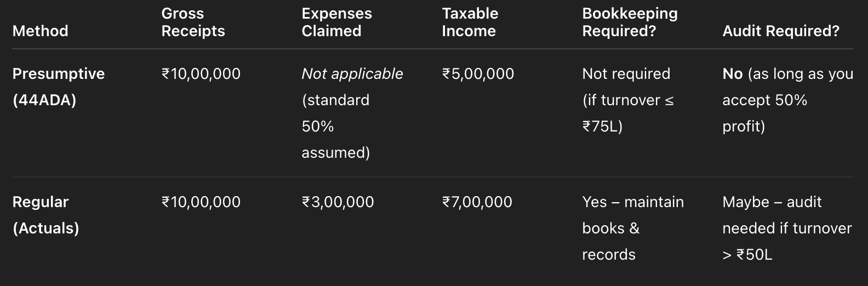Image resolution: width=868 pixels, height=286 pixels.
Task: Select the ₹7,00,000 taxable income cell
Action: 477,202
